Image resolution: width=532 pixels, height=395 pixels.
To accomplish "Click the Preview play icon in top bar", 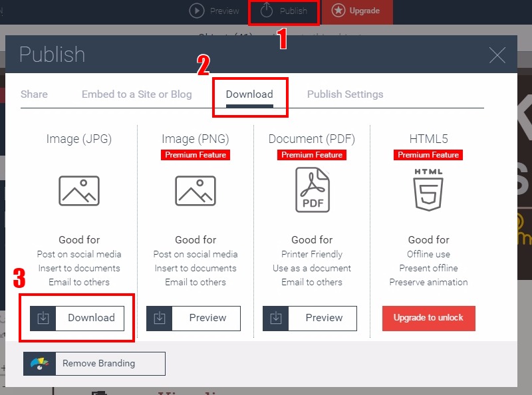I will 197,11.
